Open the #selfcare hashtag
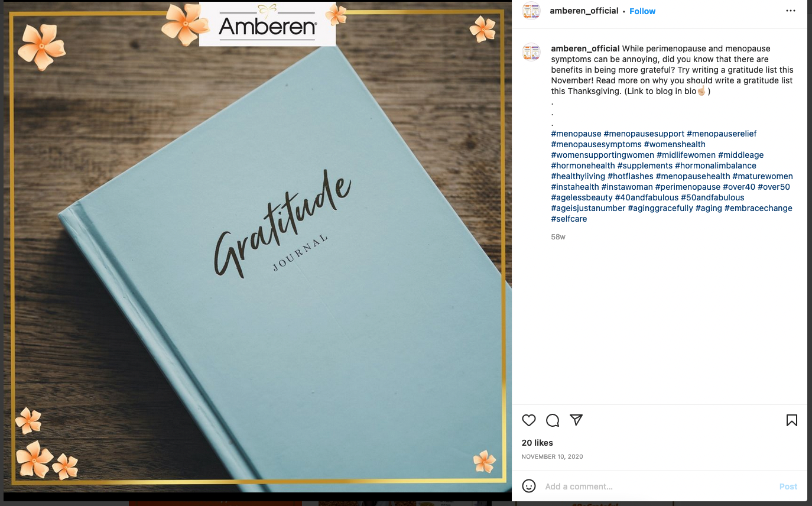The image size is (812, 506). tap(569, 219)
